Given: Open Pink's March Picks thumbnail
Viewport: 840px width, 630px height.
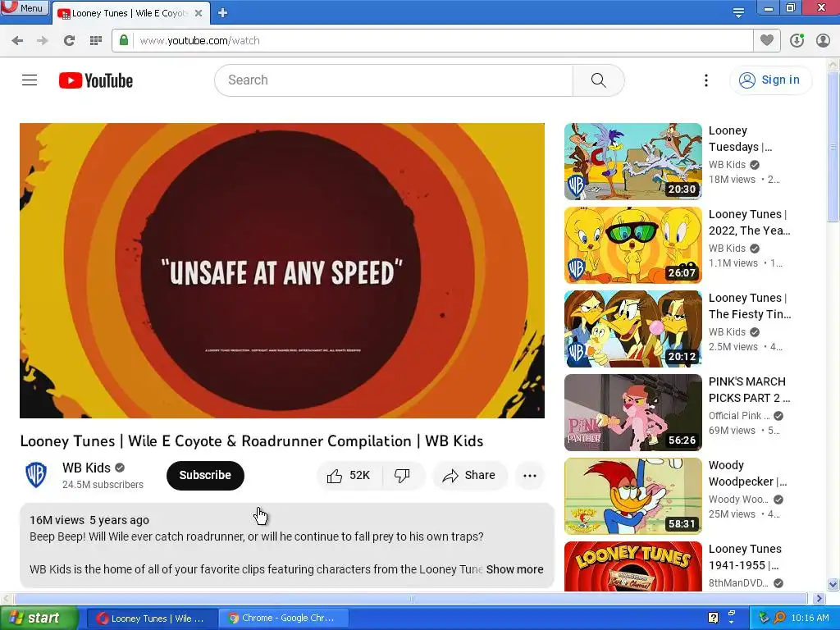Looking at the screenshot, I should 632,412.
